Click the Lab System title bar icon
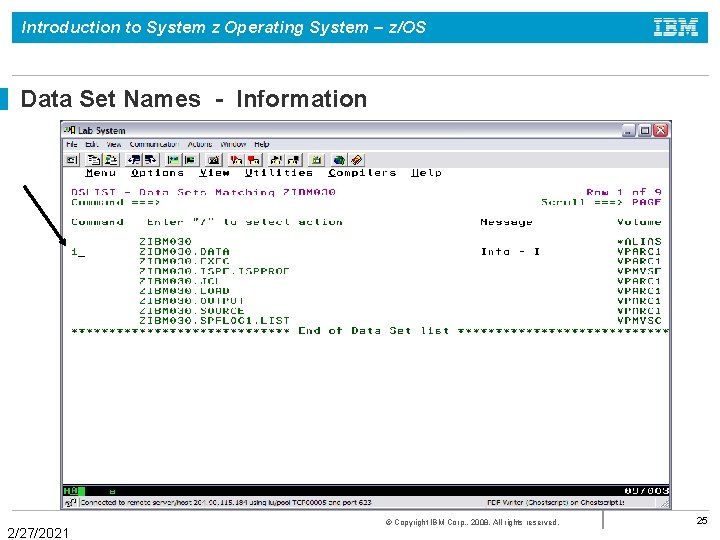The image size is (720, 540). pyautogui.click(x=70, y=130)
